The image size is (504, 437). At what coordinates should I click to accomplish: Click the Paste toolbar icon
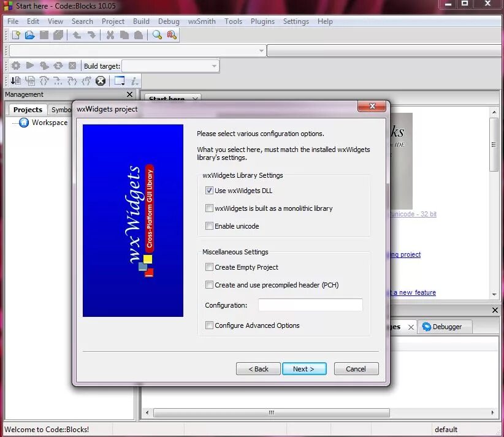click(x=138, y=35)
